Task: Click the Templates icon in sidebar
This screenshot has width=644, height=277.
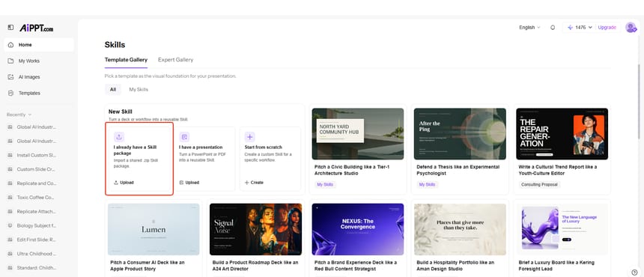Action: pos(10,93)
